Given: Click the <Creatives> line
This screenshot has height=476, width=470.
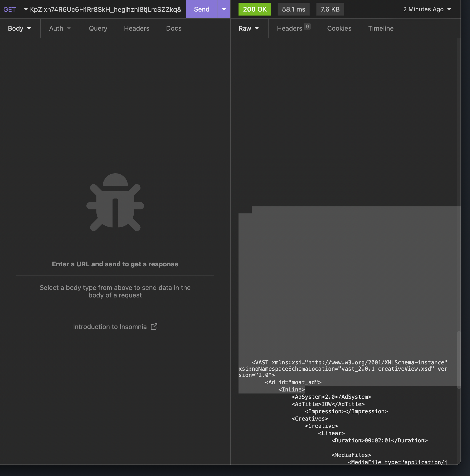Looking at the screenshot, I should [x=310, y=419].
